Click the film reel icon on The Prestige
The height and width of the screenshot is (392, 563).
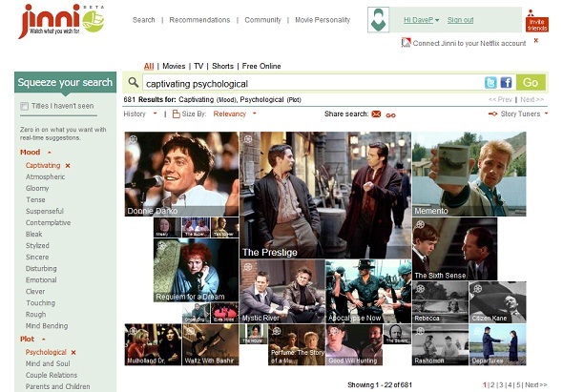[x=248, y=139]
